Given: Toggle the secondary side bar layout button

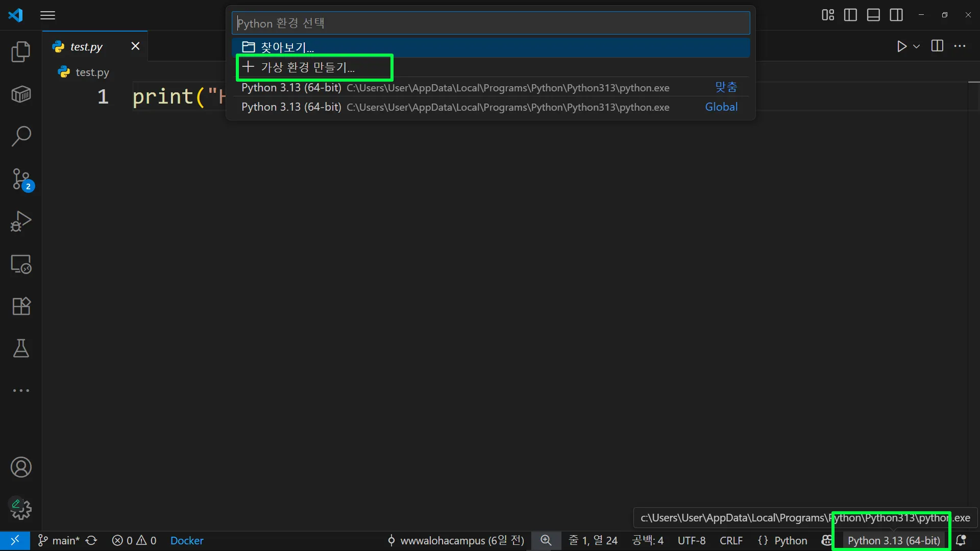Looking at the screenshot, I should point(896,15).
